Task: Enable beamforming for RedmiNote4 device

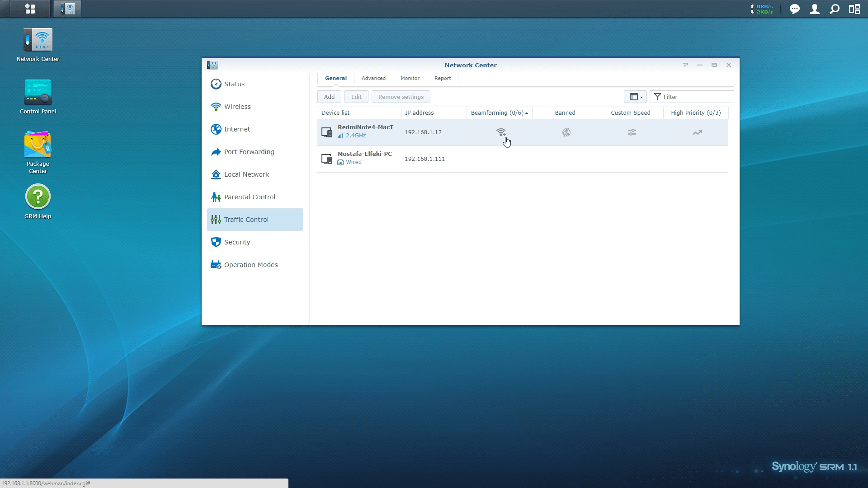Action: click(x=501, y=132)
